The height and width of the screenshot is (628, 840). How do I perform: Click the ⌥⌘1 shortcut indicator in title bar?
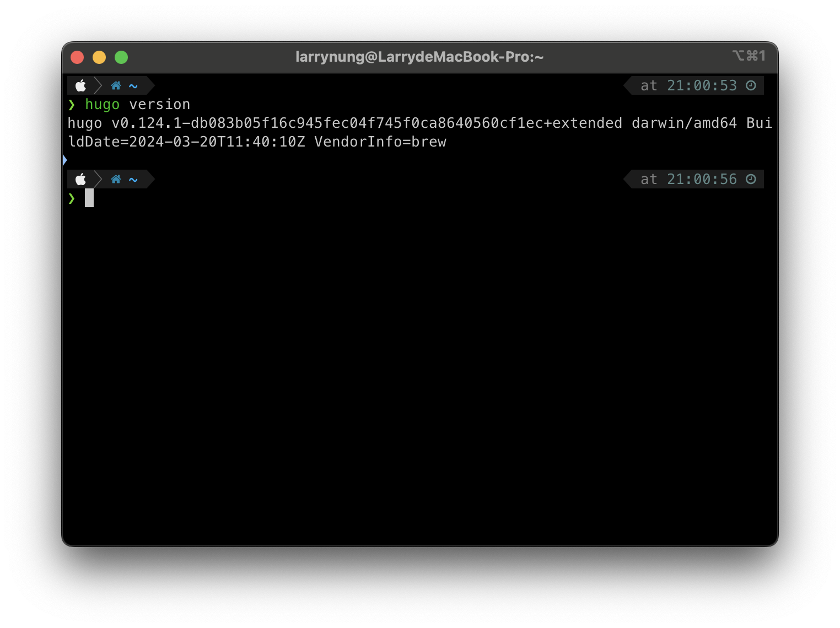749,56
